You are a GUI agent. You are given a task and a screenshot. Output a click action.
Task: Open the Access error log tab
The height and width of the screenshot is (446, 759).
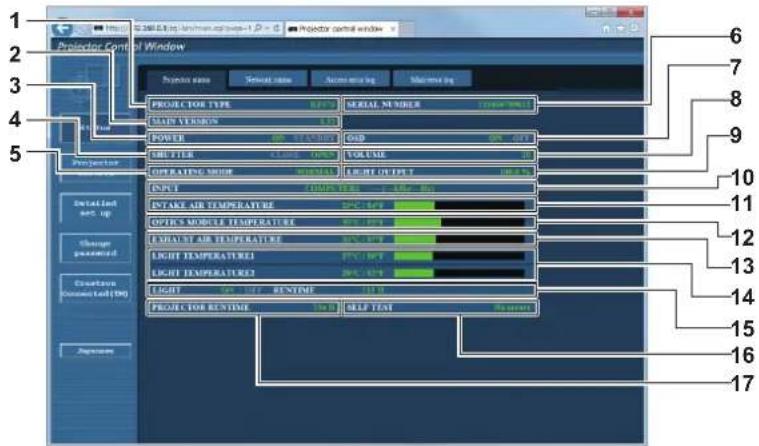tap(350, 79)
